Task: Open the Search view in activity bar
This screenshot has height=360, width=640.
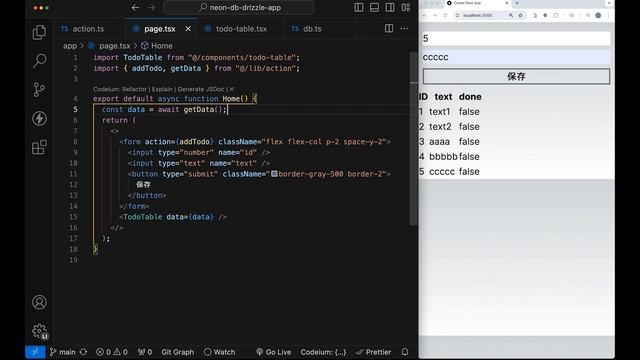Action: [39, 61]
